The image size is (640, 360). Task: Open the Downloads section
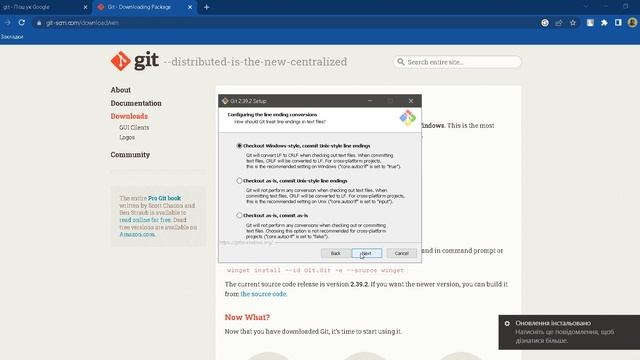coord(129,116)
